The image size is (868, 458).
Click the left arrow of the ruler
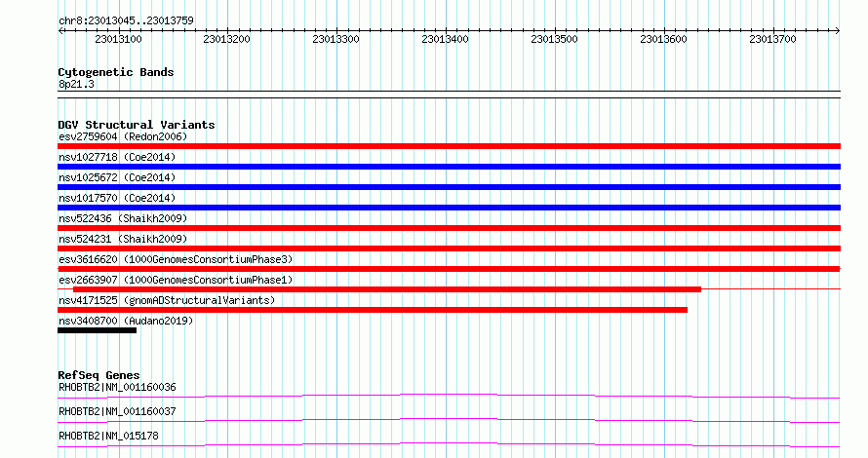tap(60, 31)
